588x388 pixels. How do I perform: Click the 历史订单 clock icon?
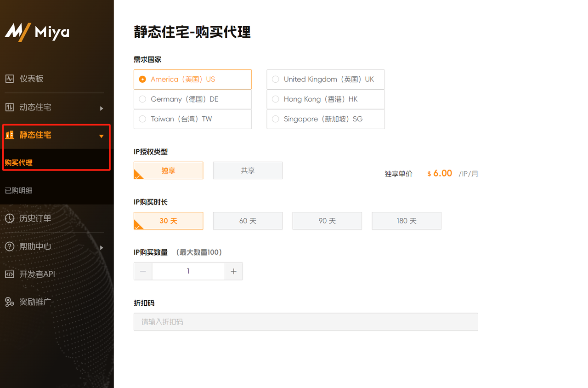pyautogui.click(x=10, y=218)
